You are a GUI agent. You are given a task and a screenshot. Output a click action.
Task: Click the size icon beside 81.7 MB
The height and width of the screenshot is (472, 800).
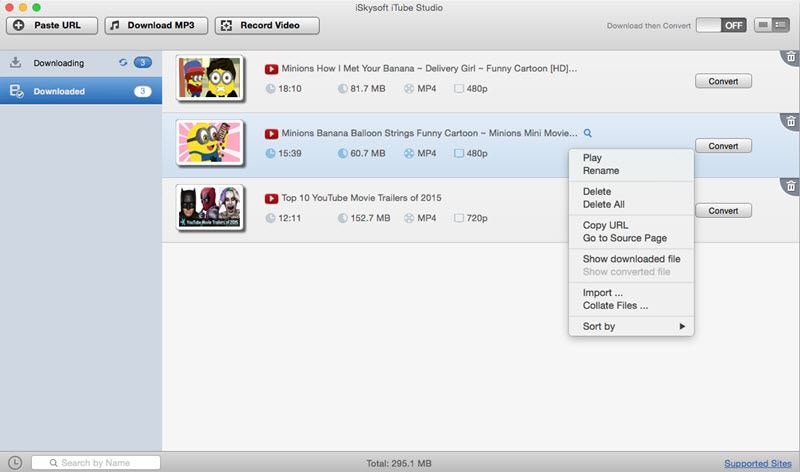point(342,89)
